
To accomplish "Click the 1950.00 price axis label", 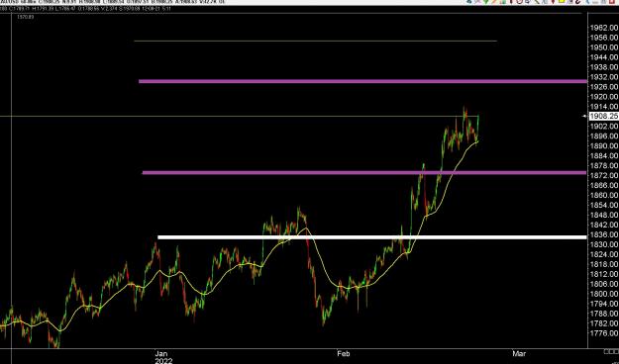I will point(604,47).
